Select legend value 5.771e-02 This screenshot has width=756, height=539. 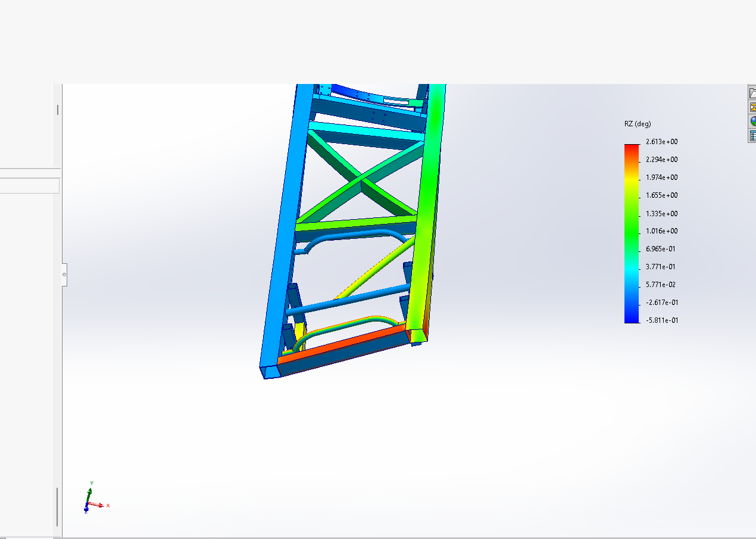(x=662, y=285)
